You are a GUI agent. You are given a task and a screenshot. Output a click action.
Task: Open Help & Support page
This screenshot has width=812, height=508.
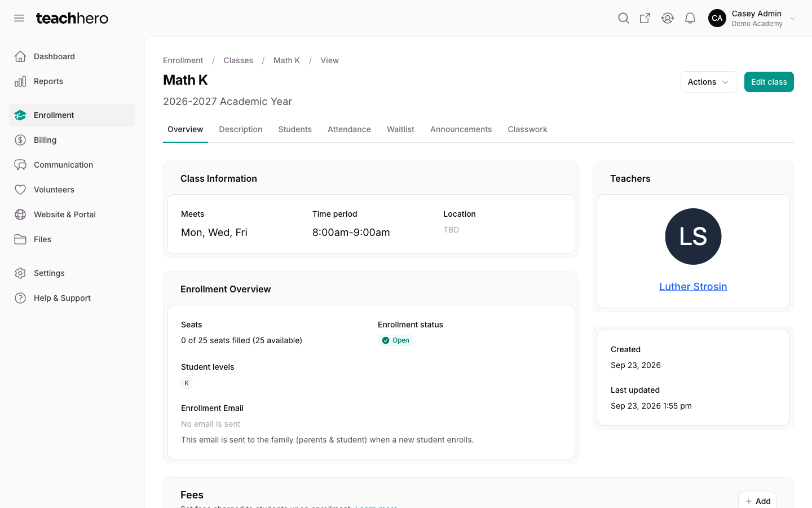[72, 298]
